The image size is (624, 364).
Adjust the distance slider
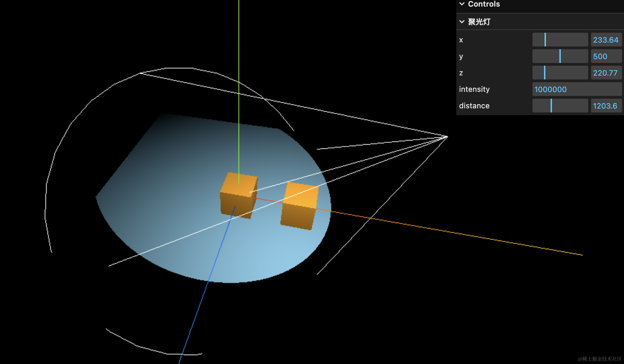coord(560,106)
